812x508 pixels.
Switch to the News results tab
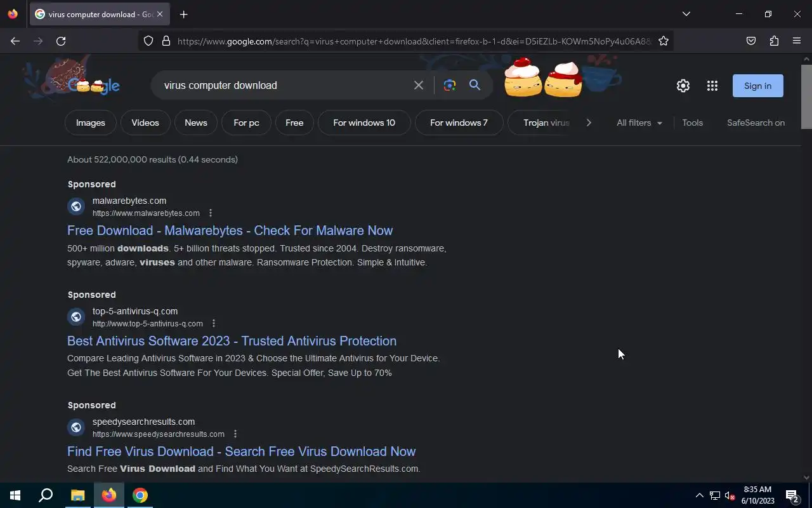pos(196,123)
